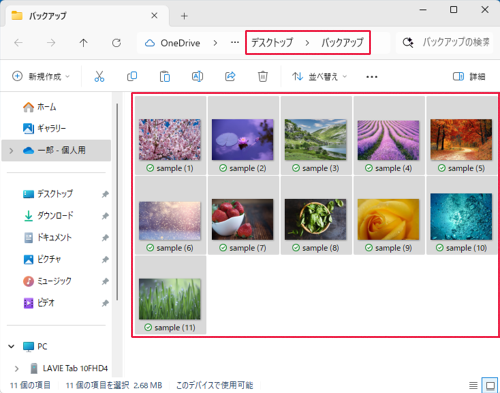
Task: Click デスクトップ in the address bar
Action: tap(272, 42)
